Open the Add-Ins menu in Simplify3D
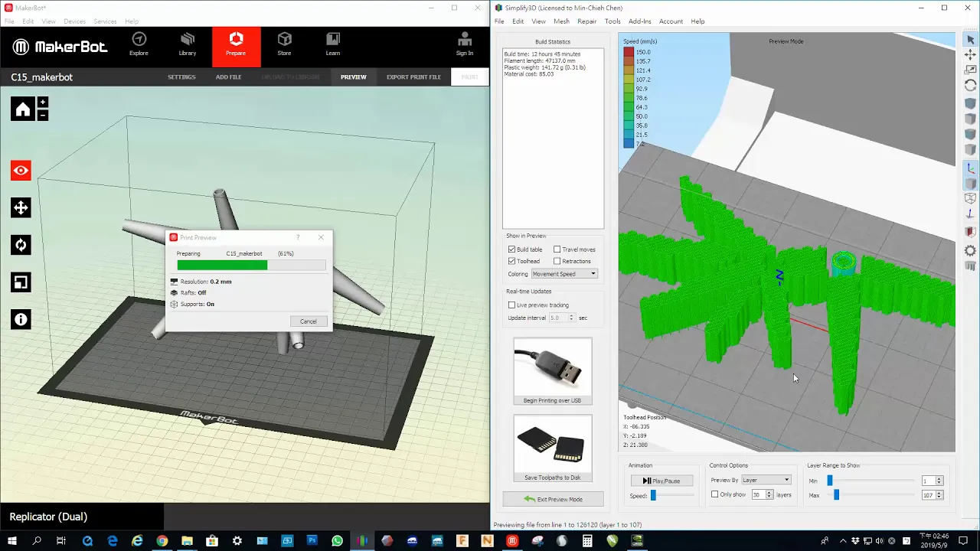Viewport: 980px width, 551px height. pyautogui.click(x=639, y=21)
